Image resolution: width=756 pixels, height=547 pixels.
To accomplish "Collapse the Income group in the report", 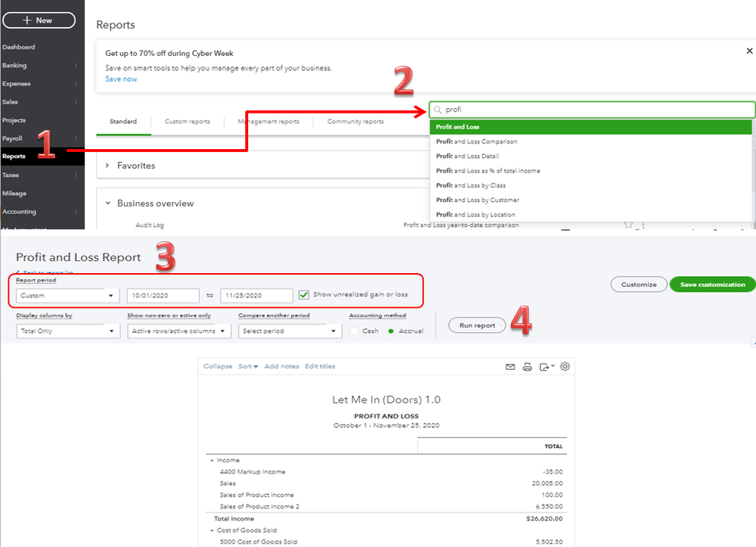I will point(212,461).
